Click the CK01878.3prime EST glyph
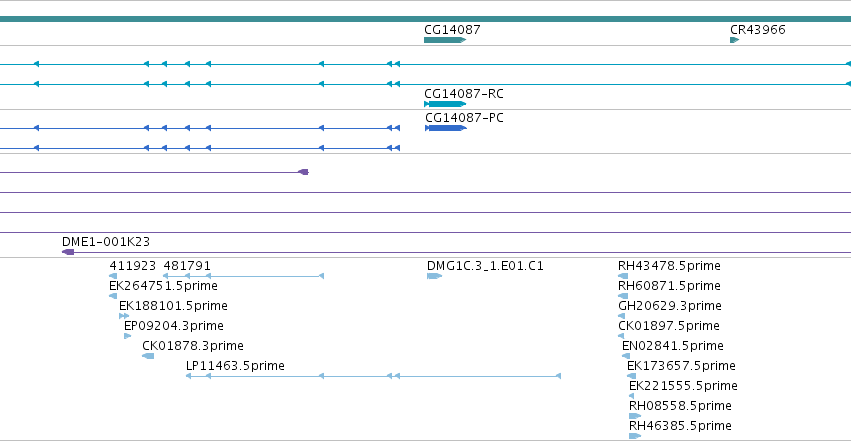851x441 pixels. click(x=148, y=356)
